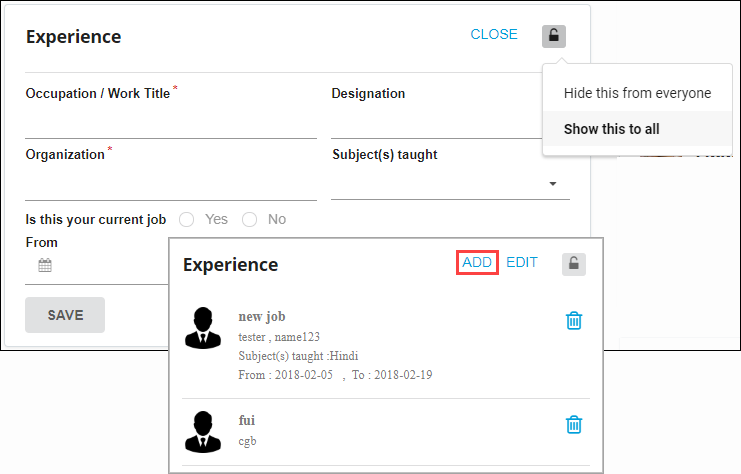Expand the Subject(s) taught dropdown

(x=553, y=184)
